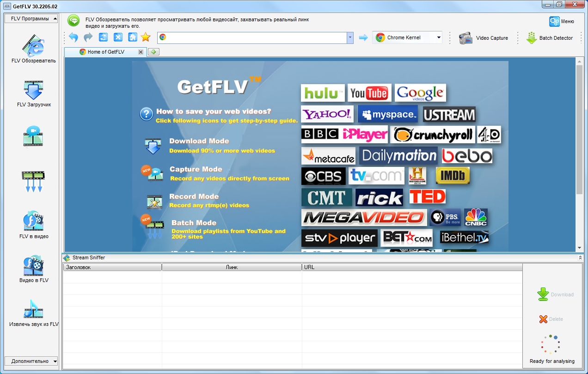Open the FLV в видео converter
Image resolution: width=588 pixels, height=374 pixels.
click(33, 225)
